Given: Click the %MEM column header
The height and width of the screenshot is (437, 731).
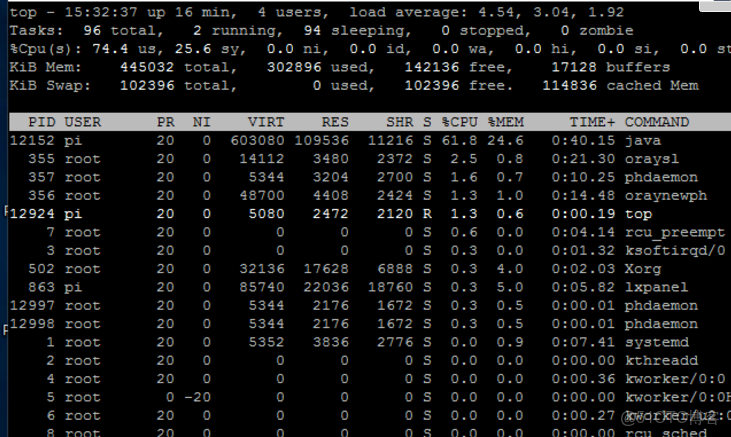Looking at the screenshot, I should tap(506, 122).
